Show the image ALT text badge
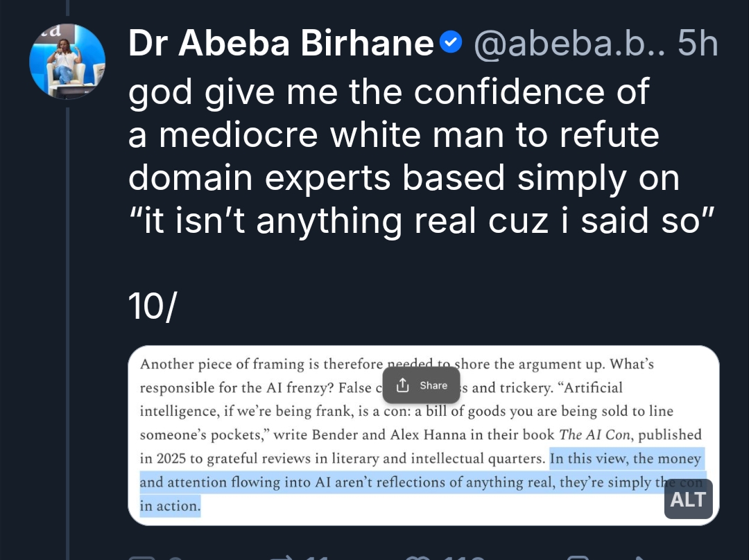This screenshot has width=749, height=560. (688, 499)
